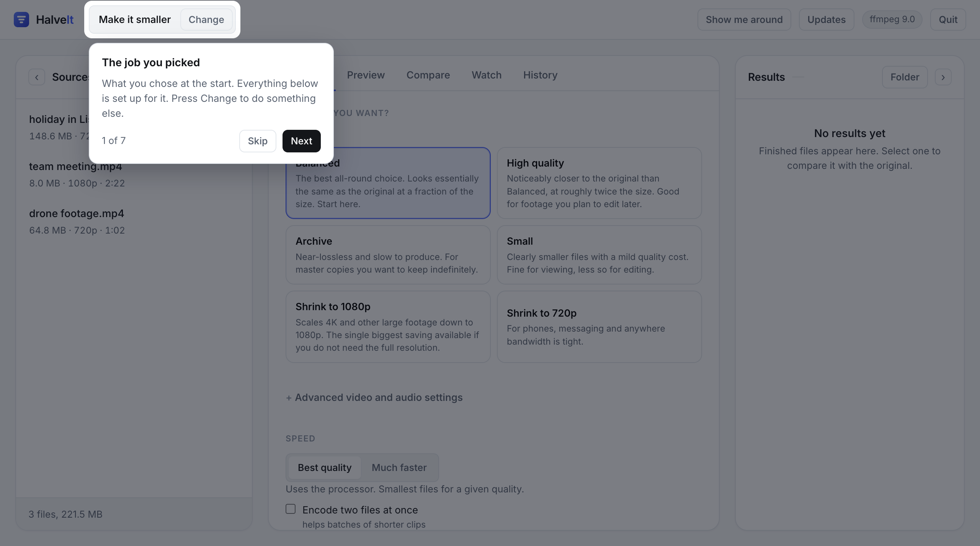980x546 pixels.
Task: Choose the Archive preset card
Action: click(388, 255)
